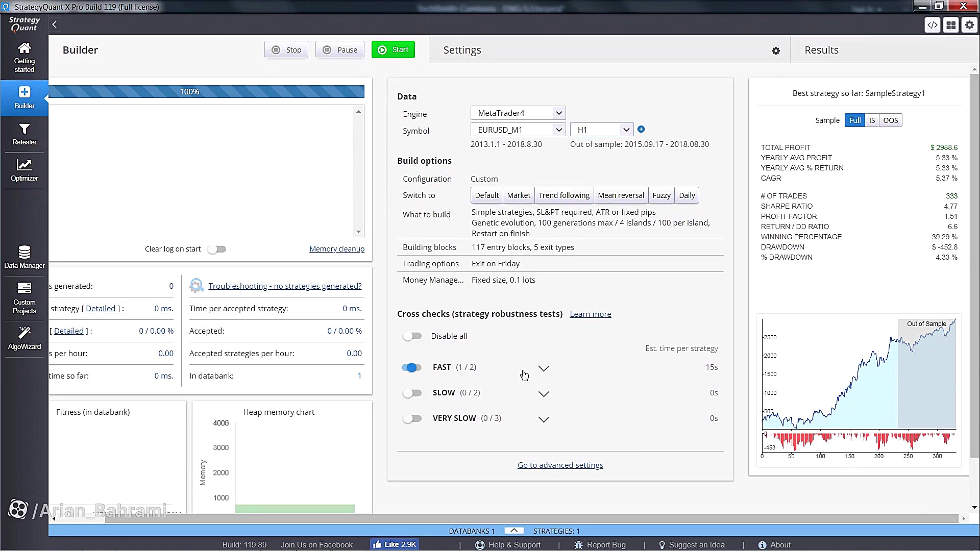Open the Retester sidebar section

(x=24, y=134)
